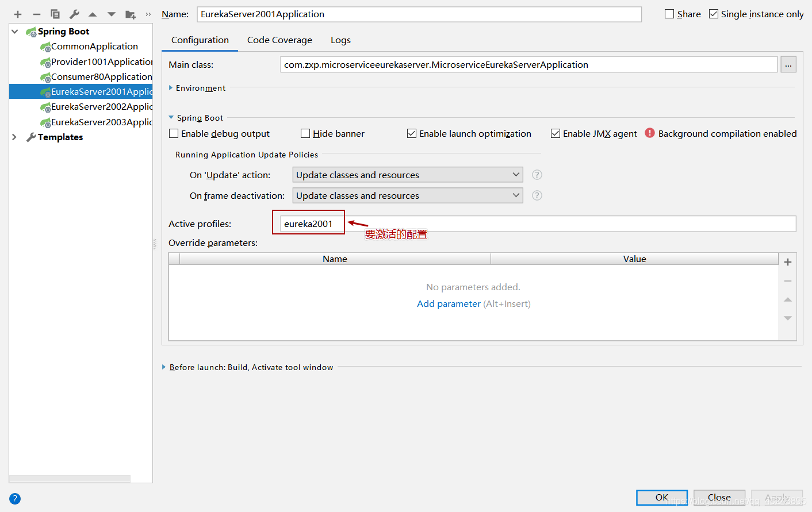Click the Close button
This screenshot has height=512, width=812.
pos(719,498)
